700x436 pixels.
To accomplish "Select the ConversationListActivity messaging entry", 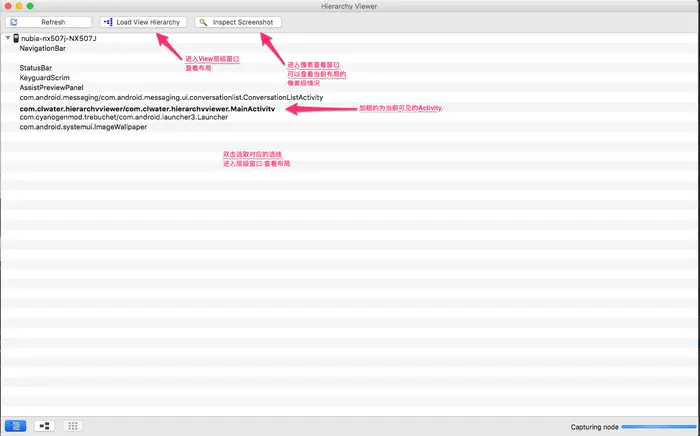I will 171,97.
